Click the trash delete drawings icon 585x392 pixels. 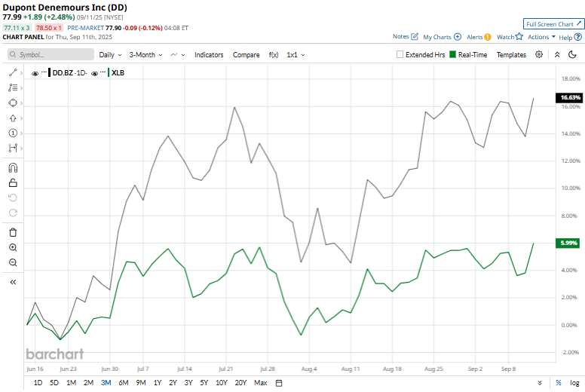click(13, 232)
